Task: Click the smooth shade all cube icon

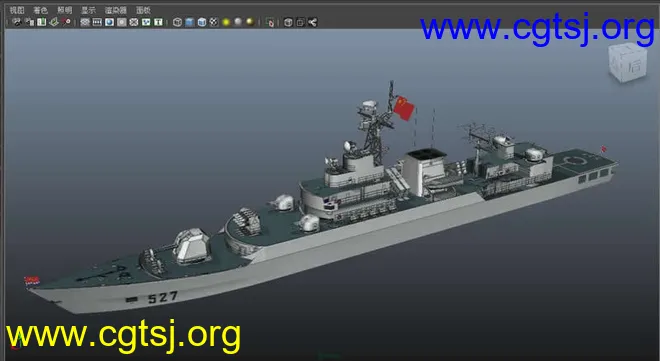Action: (190, 22)
